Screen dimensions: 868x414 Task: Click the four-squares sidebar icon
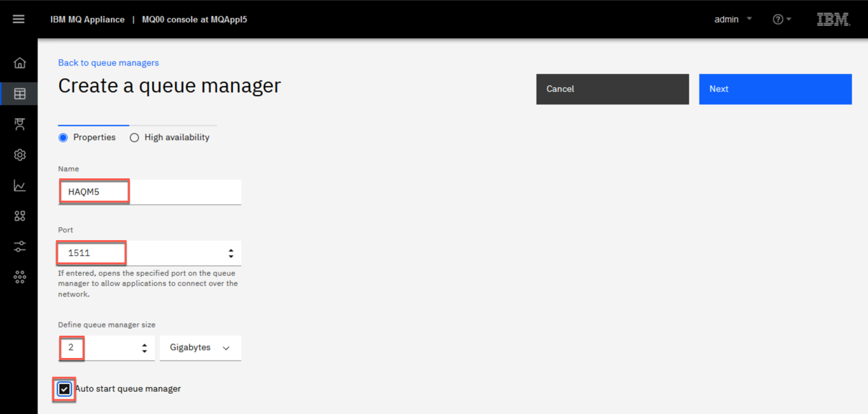click(20, 216)
